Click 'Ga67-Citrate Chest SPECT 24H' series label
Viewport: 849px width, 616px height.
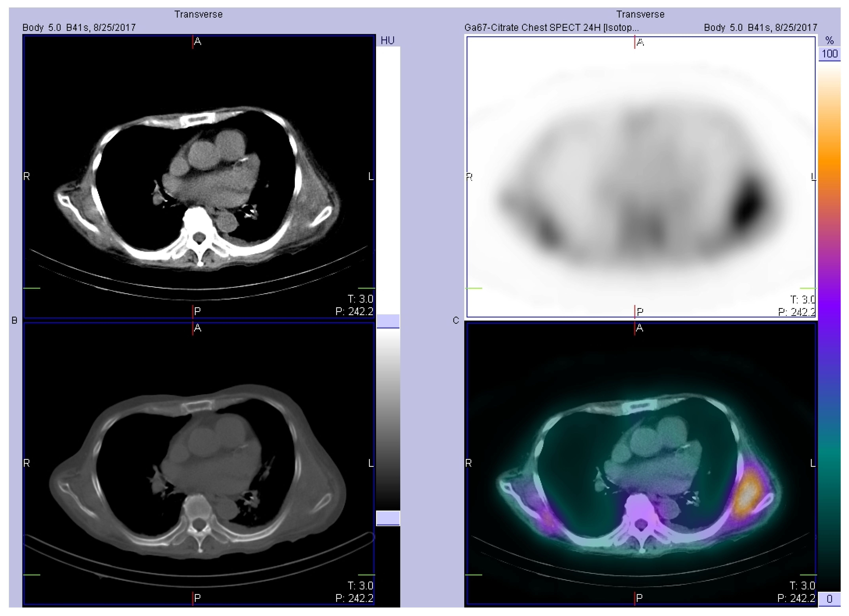click(x=551, y=27)
